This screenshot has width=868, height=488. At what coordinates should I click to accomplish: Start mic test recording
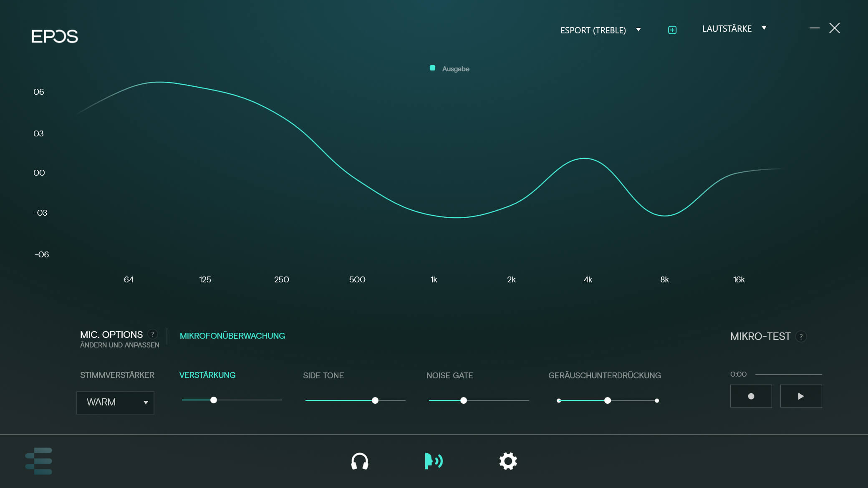pos(751,396)
